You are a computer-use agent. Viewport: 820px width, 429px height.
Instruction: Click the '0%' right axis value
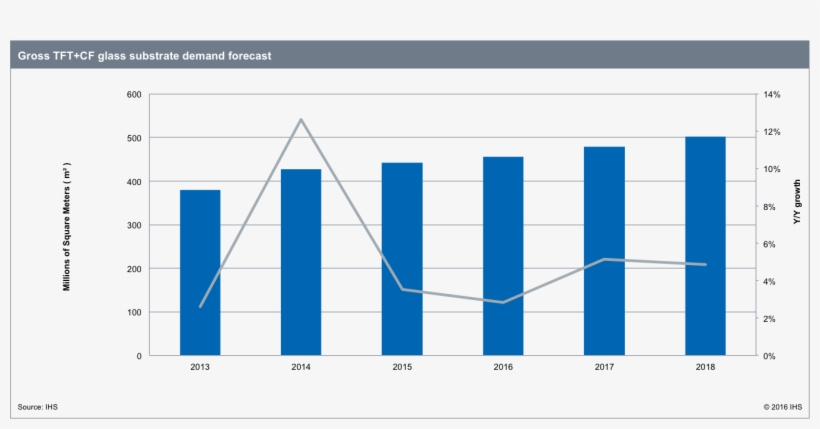769,356
